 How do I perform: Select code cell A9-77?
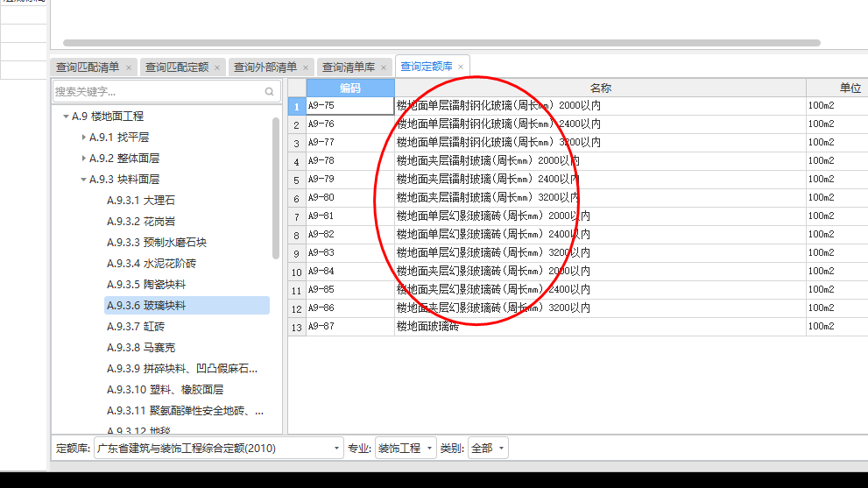tap(350, 142)
